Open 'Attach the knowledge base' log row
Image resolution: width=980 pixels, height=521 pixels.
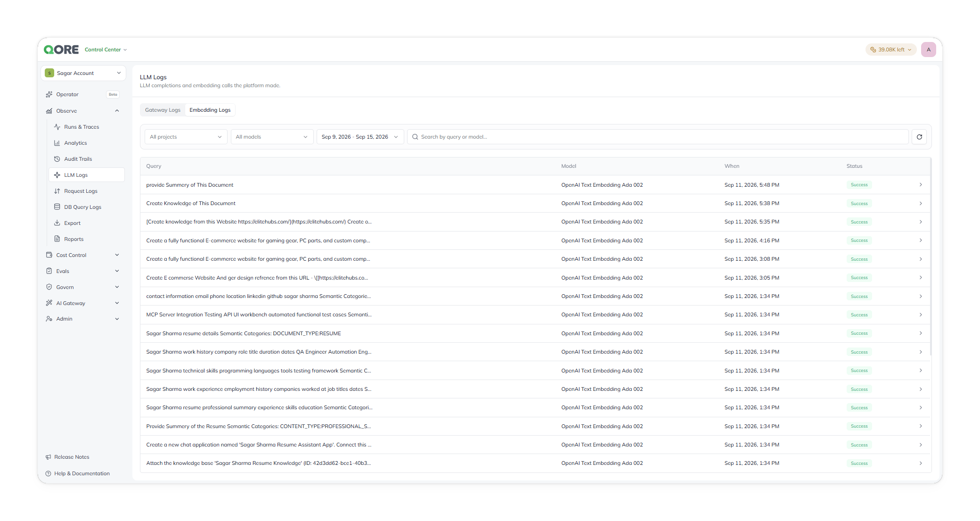(536, 463)
